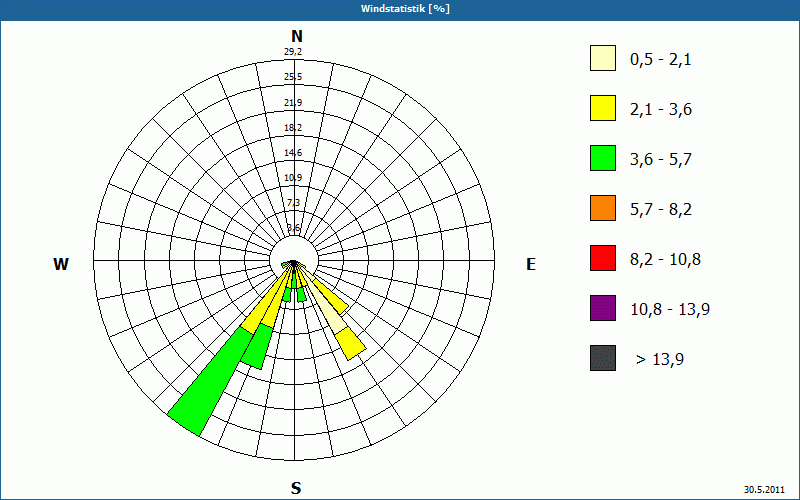Select the legend label 2,1 - 3,6
This screenshot has width=800, height=500.
click(x=661, y=110)
